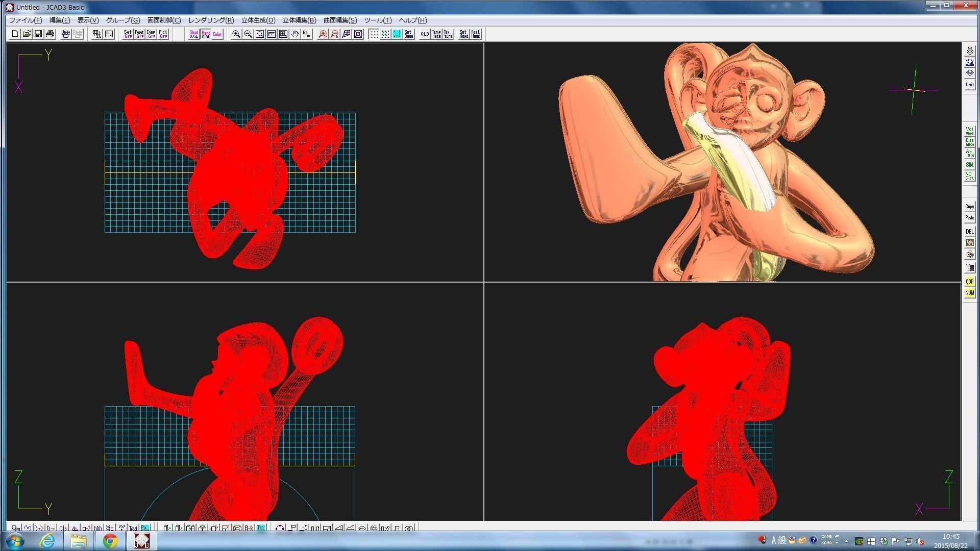Toggle Rend O.GL rendering mode
The image size is (980, 551).
click(x=206, y=34)
